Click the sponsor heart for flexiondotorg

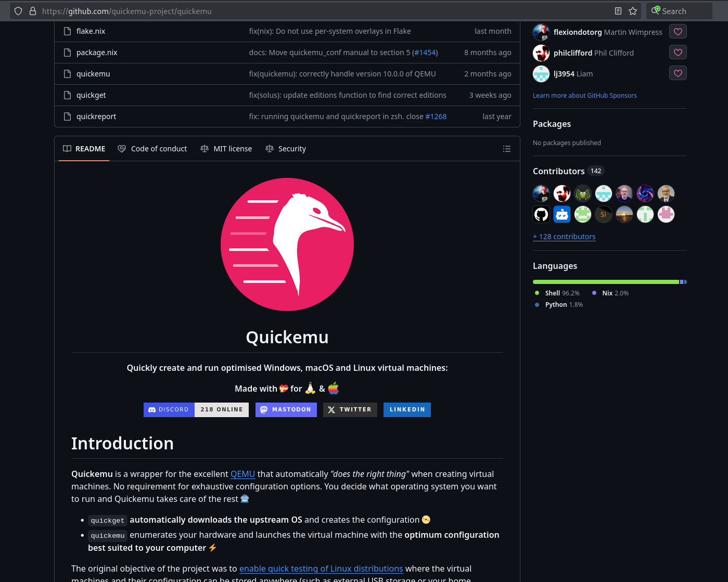(678, 32)
